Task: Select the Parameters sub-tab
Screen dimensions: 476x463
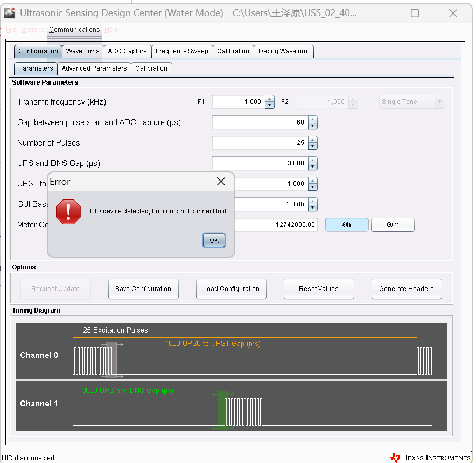Action: [36, 68]
